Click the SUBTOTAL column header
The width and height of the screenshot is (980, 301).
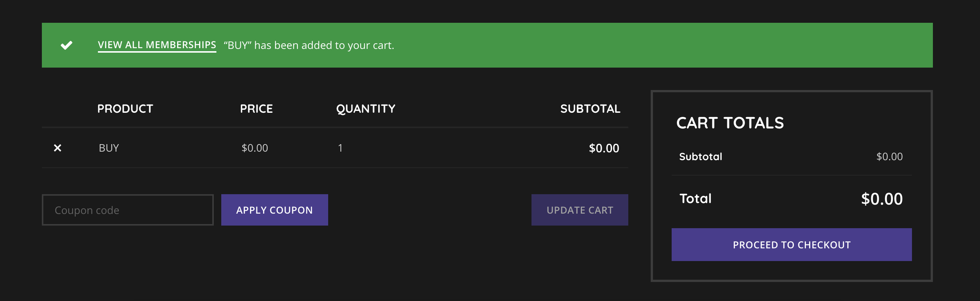(590, 109)
